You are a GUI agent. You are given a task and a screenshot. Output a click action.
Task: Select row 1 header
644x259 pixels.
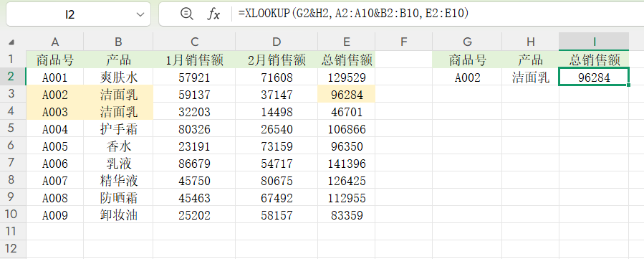tap(13, 60)
